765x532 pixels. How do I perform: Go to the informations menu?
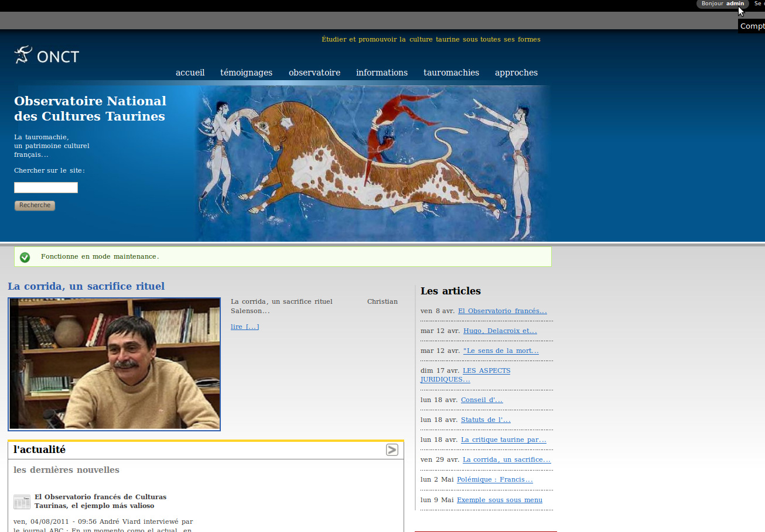pyautogui.click(x=382, y=73)
